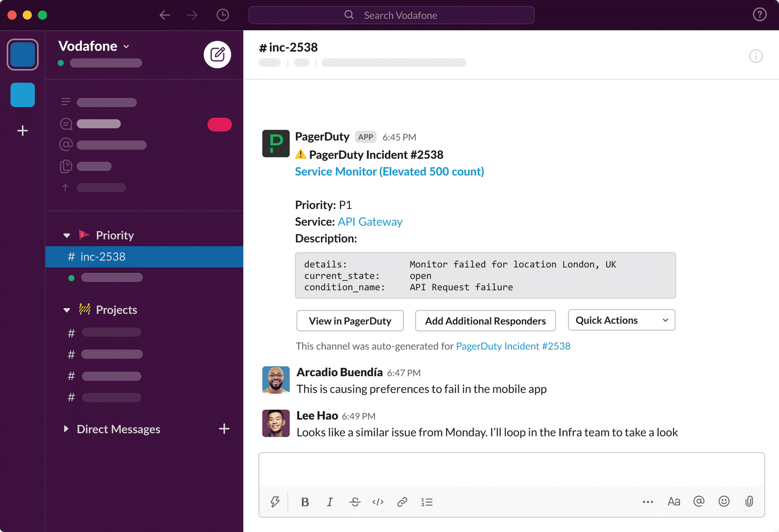The height and width of the screenshot is (532, 779).
Task: Click the 6:47 PM timestamp
Action: pyautogui.click(x=404, y=373)
